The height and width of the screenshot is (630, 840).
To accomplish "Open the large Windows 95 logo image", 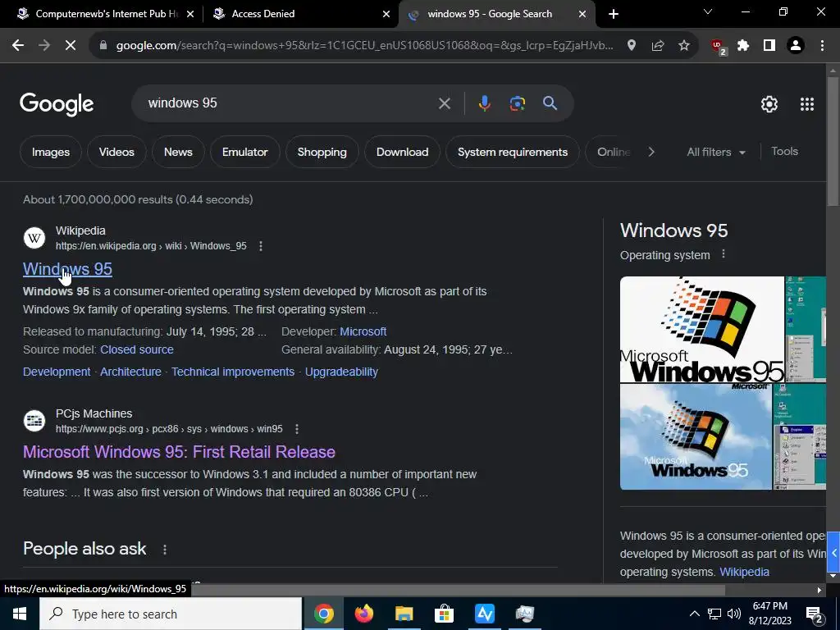I will [702, 330].
